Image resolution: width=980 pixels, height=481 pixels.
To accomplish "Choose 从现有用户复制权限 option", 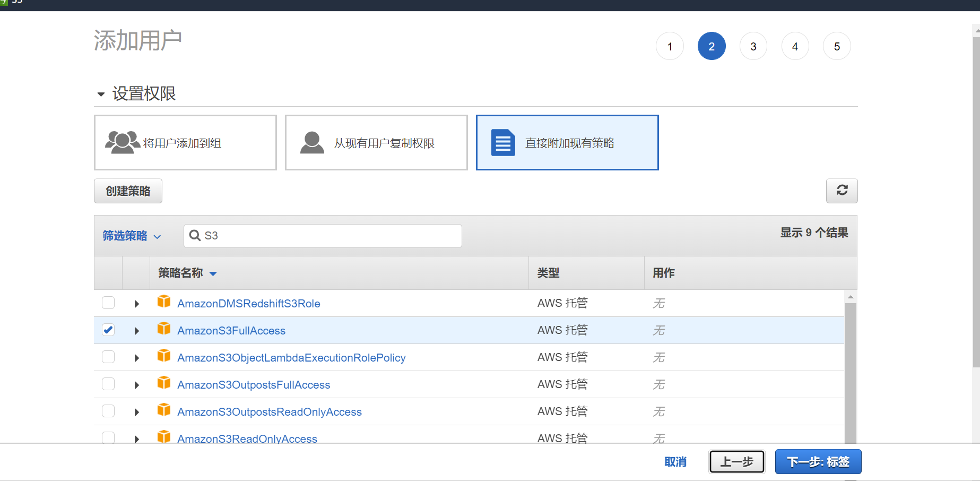I will [376, 142].
